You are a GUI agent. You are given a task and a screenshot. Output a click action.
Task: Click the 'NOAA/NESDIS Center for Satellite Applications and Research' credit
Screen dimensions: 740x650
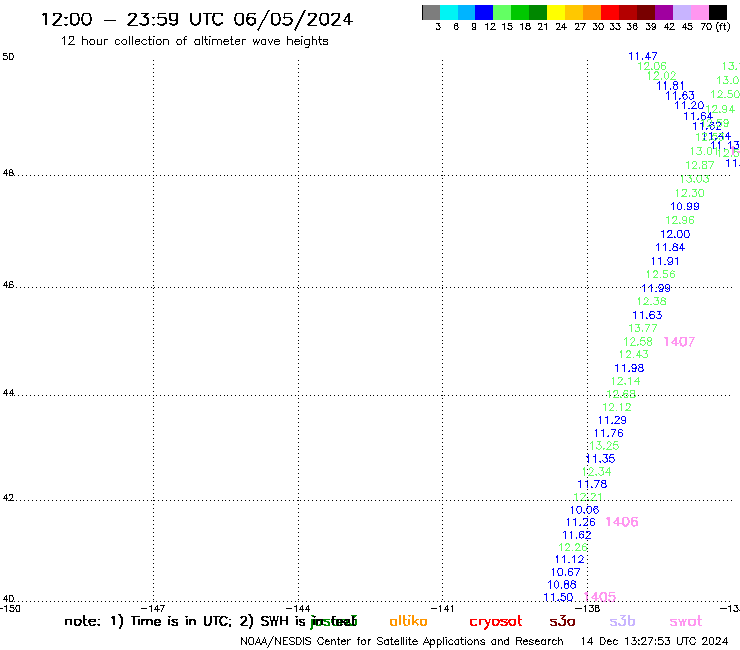(402, 642)
